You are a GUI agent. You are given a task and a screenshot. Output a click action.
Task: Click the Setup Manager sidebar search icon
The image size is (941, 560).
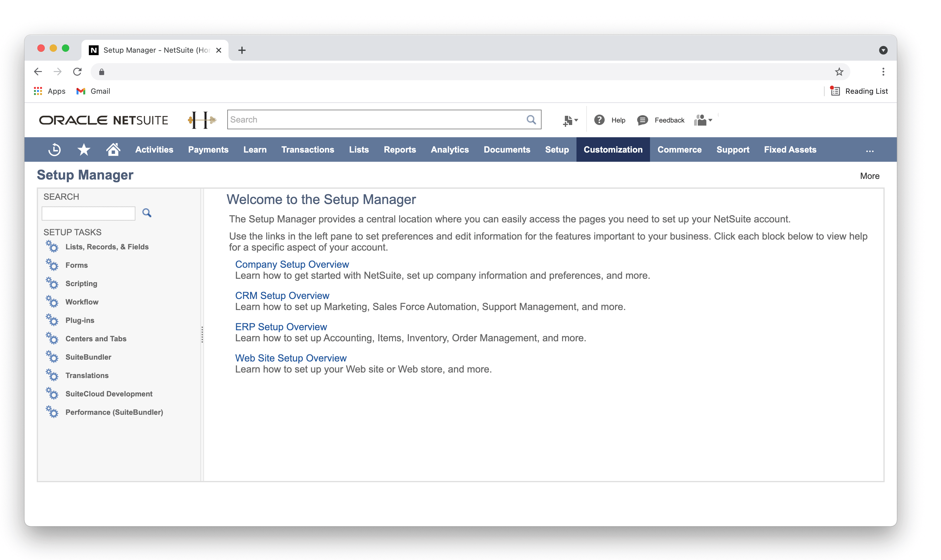click(147, 213)
